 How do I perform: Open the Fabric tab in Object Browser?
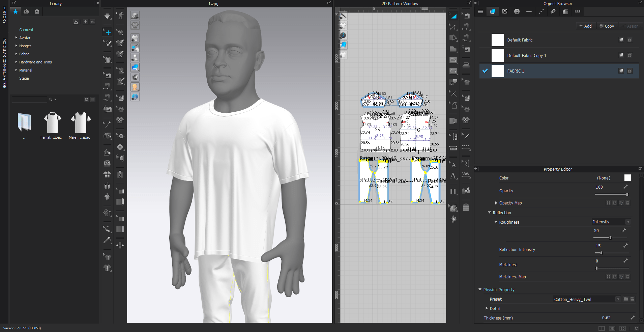click(x=493, y=11)
